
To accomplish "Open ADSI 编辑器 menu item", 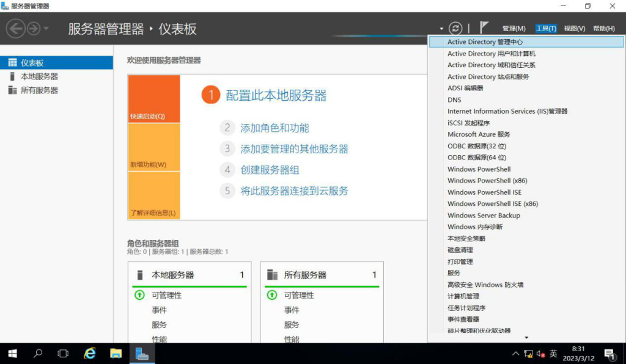I will [526, 88].
